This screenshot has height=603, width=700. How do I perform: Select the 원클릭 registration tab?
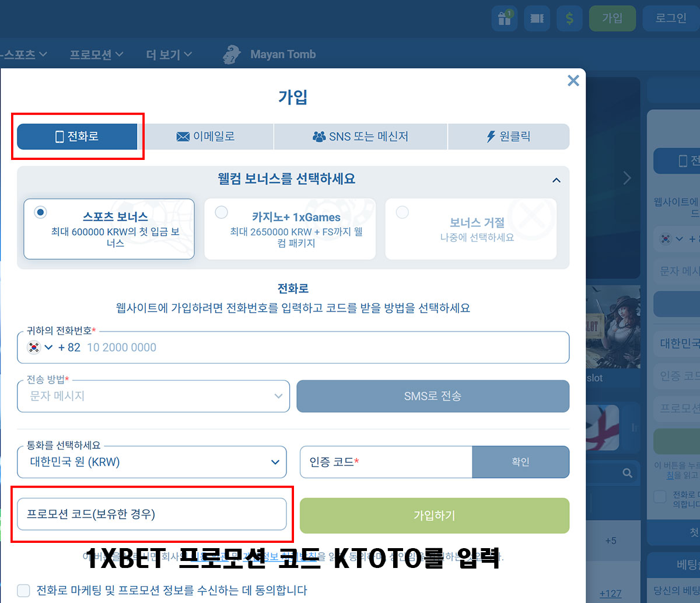click(509, 137)
